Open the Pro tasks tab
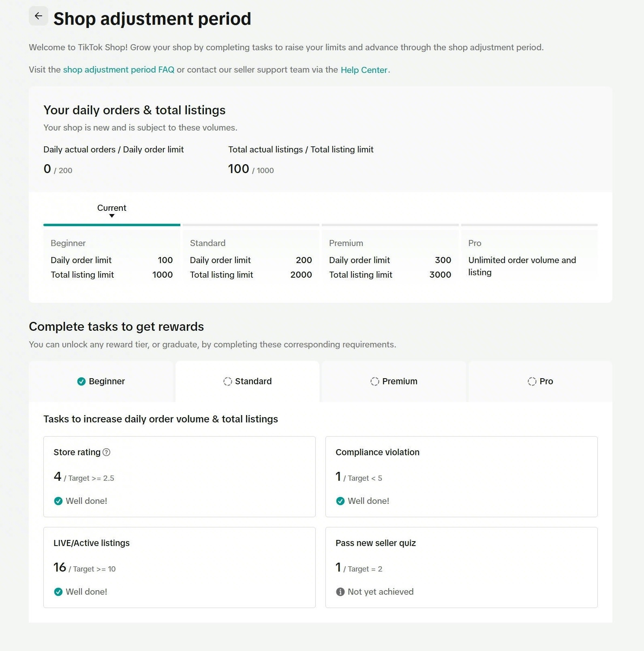 540,381
